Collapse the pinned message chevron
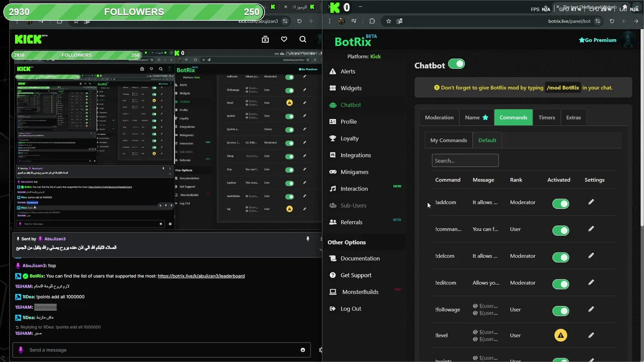The height and width of the screenshot is (362, 644). point(321,249)
